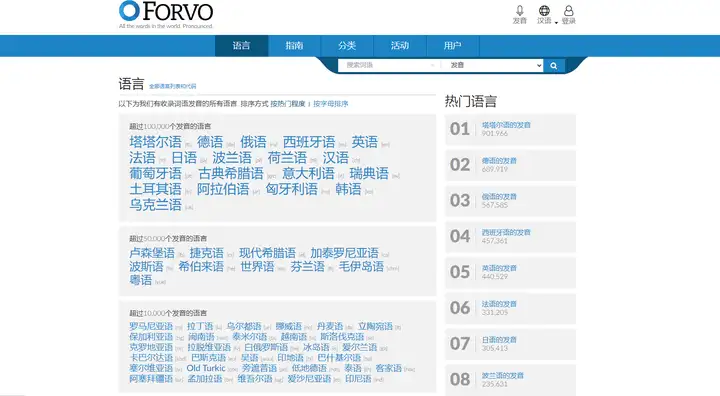
Task: Open the 发音 search type dropdown
Action: [x=492, y=65]
